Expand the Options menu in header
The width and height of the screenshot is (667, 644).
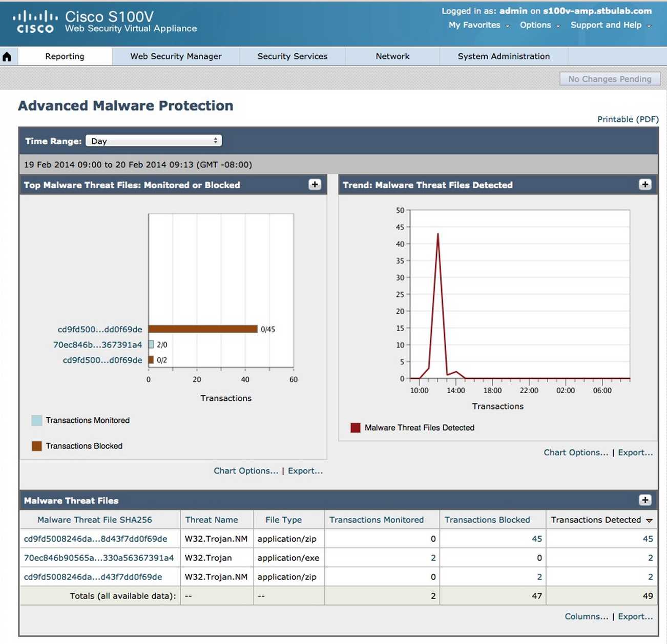coord(539,25)
